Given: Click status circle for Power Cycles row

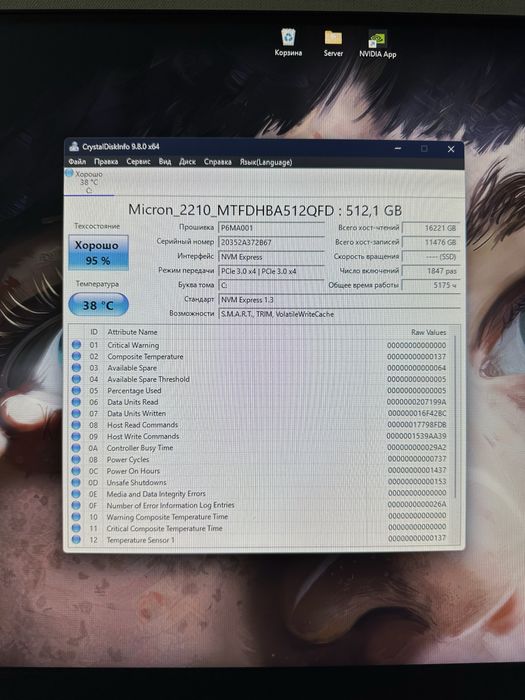Looking at the screenshot, I should pos(76,459).
